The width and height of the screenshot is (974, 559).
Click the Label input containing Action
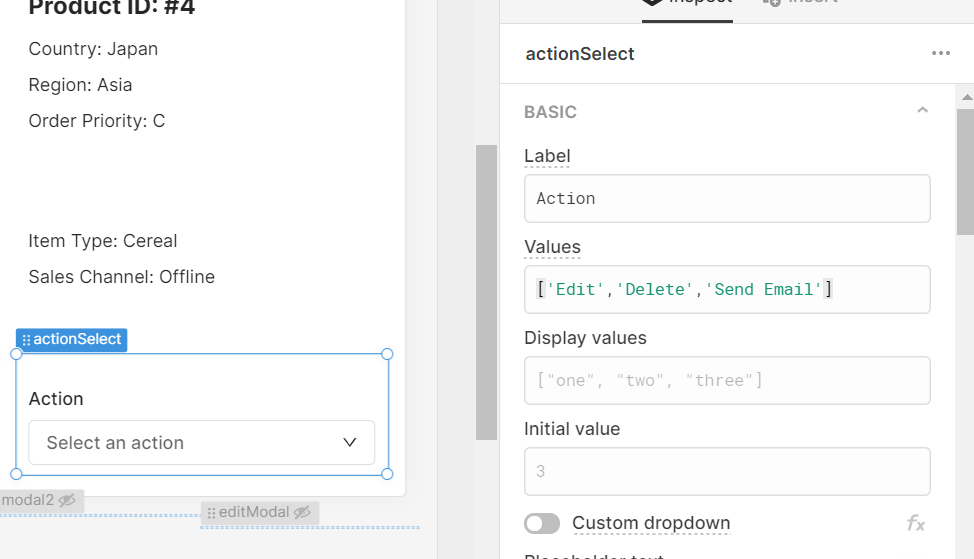pos(727,199)
